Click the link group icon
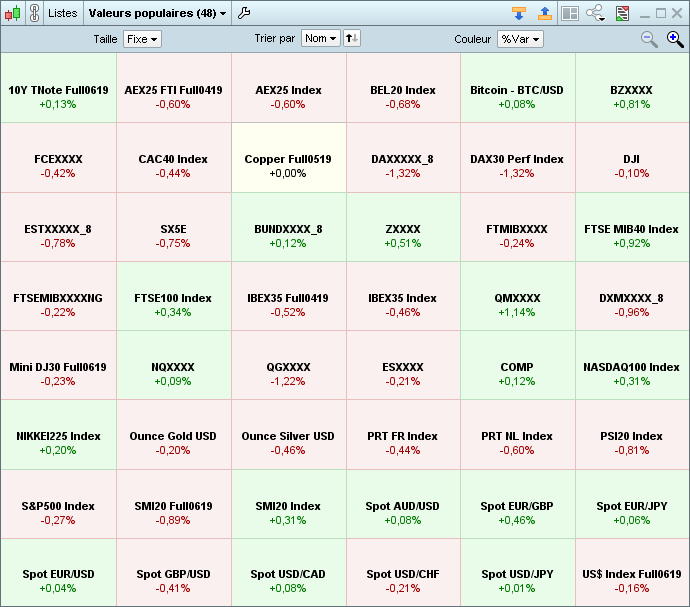690x607 pixels. tap(34, 13)
